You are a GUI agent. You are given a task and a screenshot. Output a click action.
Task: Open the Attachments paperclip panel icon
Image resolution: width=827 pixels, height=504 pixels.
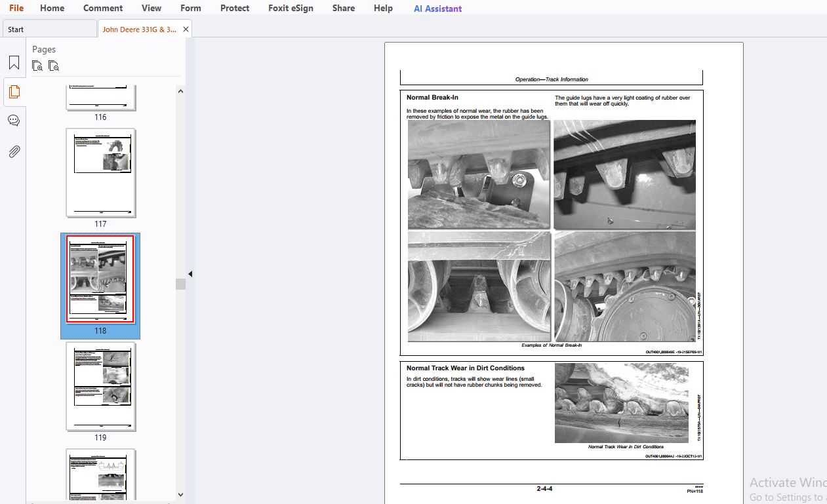coord(14,151)
